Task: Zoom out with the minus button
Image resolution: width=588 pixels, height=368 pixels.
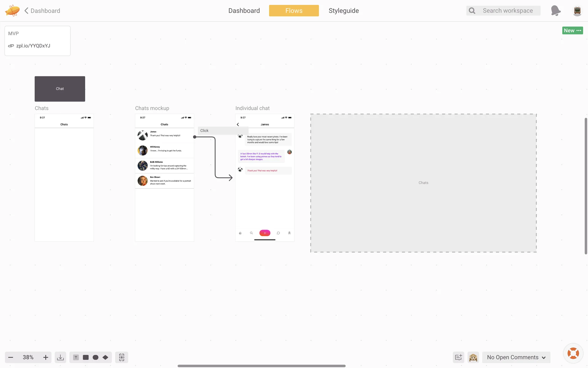Action: (x=11, y=357)
